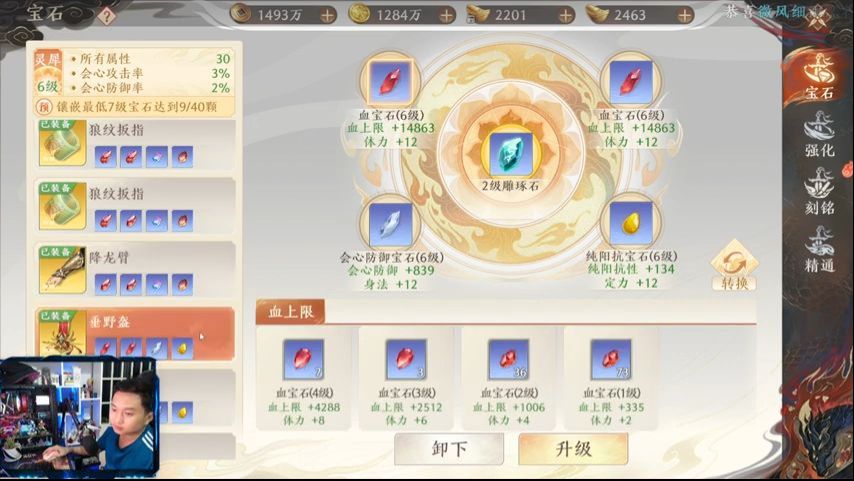Select the top-left 血宝石(6级) gem slot
The height and width of the screenshot is (481, 854).
[390, 82]
